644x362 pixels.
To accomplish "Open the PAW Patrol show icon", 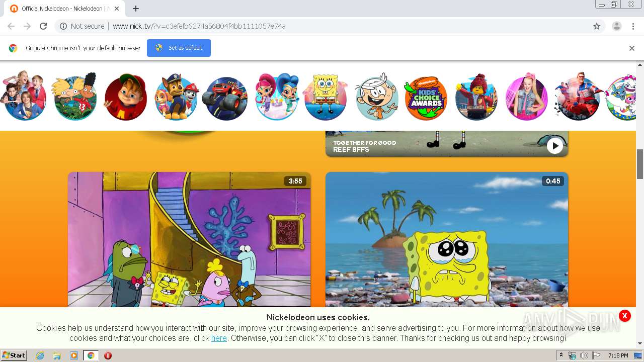I will pos(176,97).
